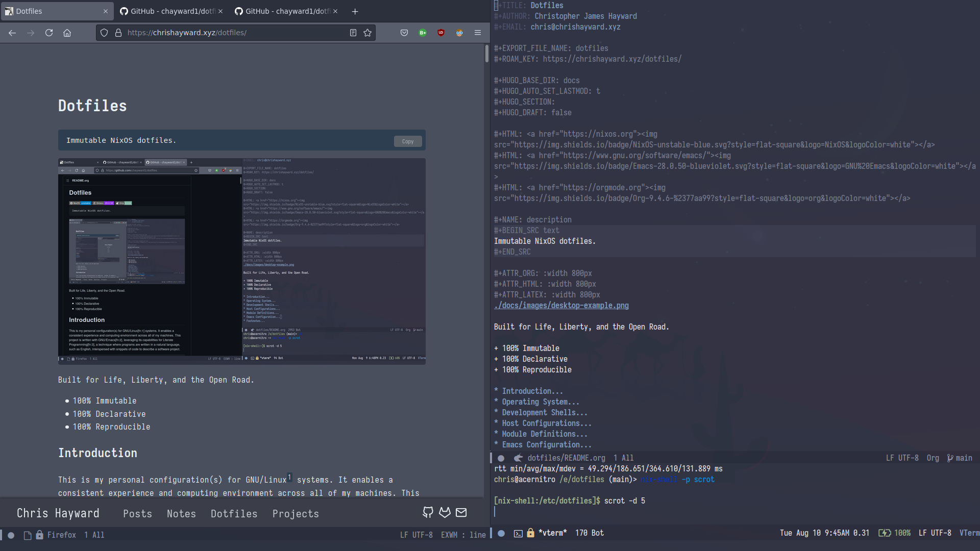Expand the Introduction section on webpage
This screenshot has height=551, width=980.
click(97, 453)
